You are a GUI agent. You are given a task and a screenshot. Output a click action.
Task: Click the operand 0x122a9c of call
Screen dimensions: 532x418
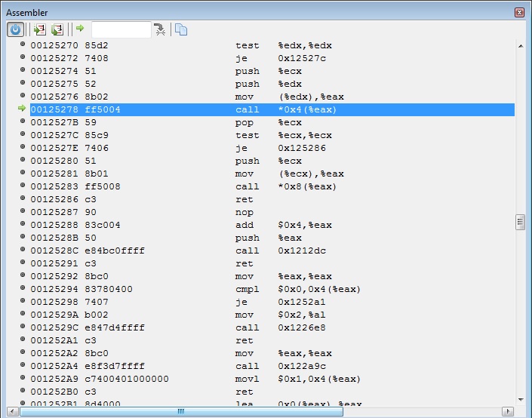[x=302, y=366]
